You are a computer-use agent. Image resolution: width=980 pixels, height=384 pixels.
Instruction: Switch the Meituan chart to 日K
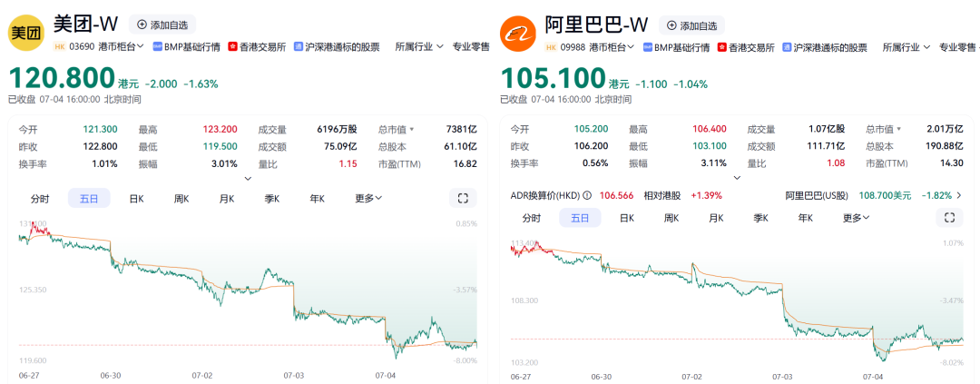pyautogui.click(x=137, y=198)
